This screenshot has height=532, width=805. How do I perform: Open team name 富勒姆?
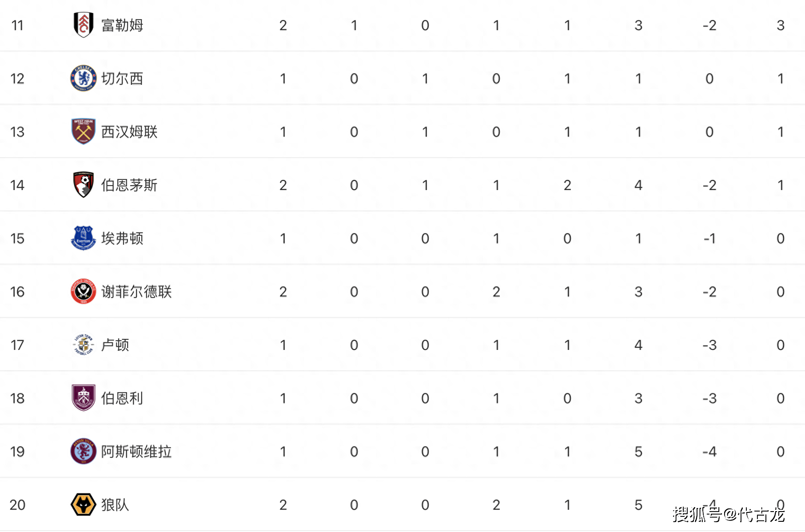pos(122,25)
